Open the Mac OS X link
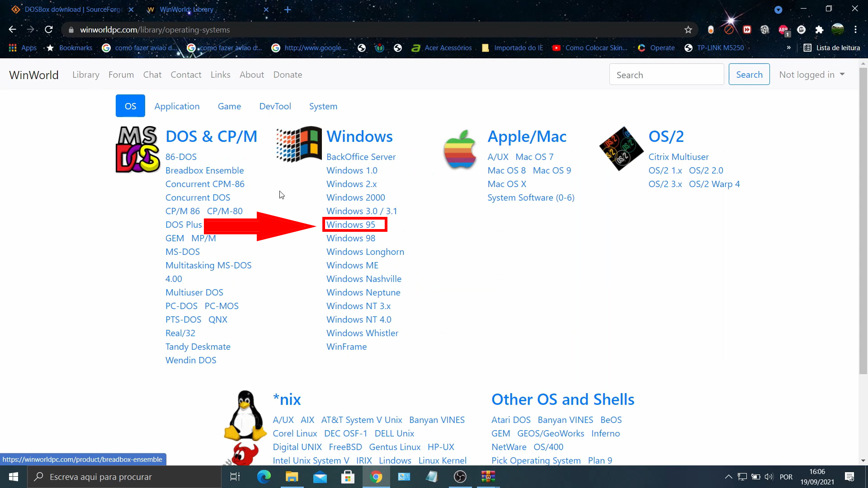Image resolution: width=868 pixels, height=488 pixels. 507,184
